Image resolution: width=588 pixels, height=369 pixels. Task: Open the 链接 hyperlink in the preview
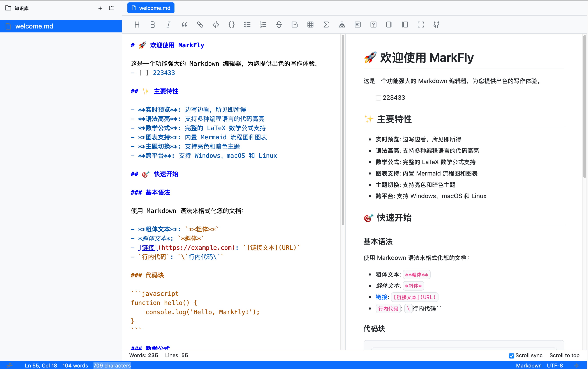(382, 297)
